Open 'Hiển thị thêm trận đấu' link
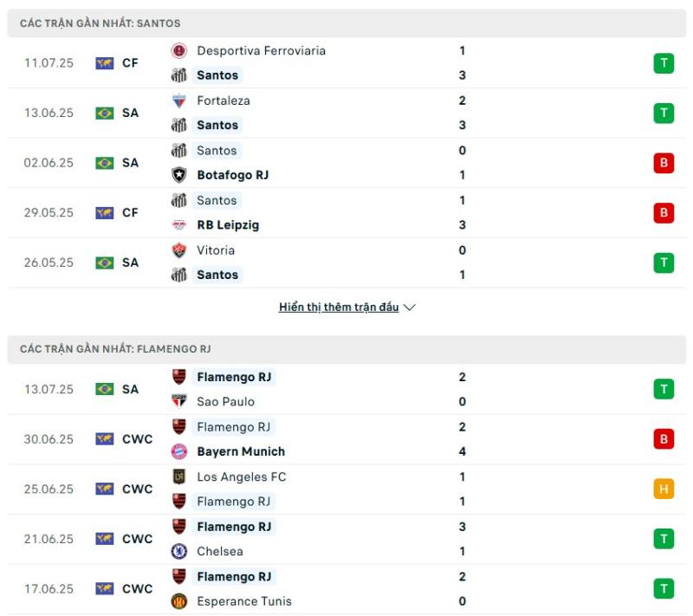 pos(339,307)
